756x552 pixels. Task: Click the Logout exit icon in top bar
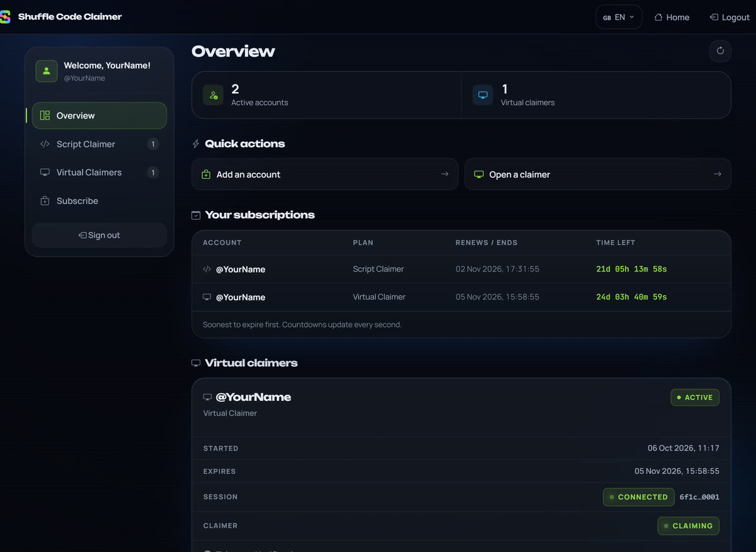pyautogui.click(x=714, y=17)
